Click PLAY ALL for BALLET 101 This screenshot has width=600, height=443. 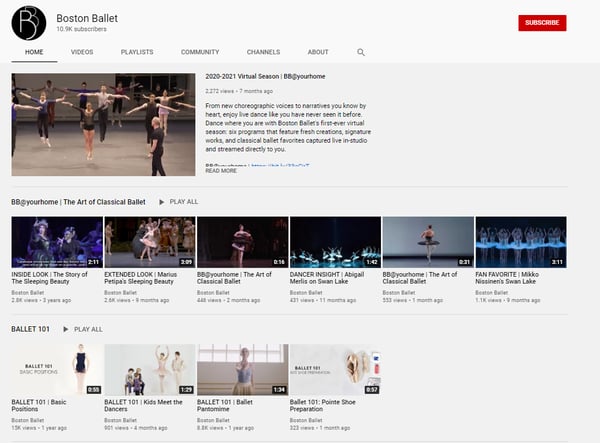tap(88, 329)
